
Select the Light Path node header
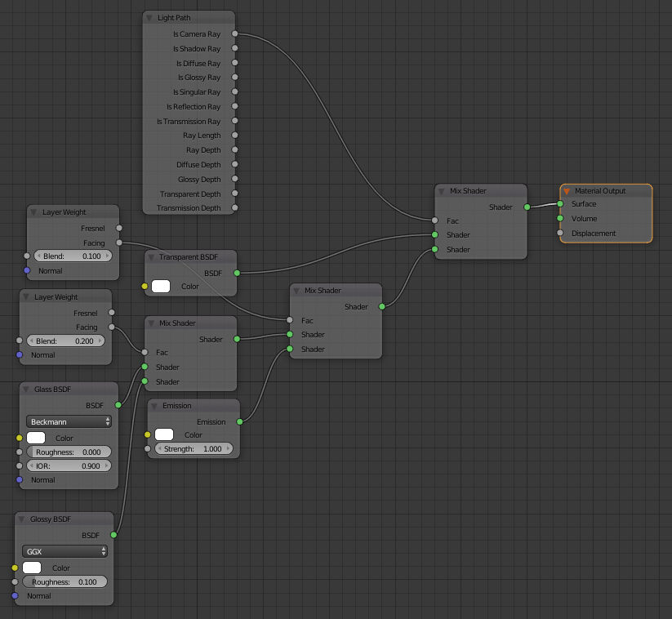tap(189, 18)
